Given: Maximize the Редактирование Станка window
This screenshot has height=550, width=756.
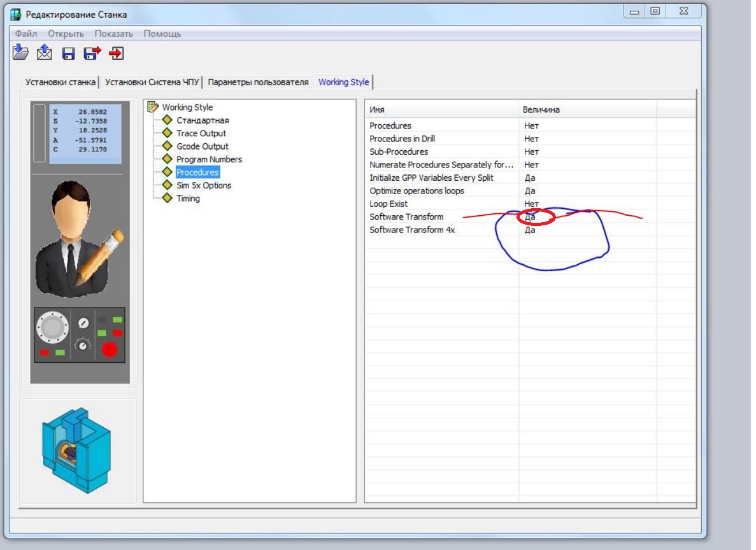Looking at the screenshot, I should [x=655, y=11].
